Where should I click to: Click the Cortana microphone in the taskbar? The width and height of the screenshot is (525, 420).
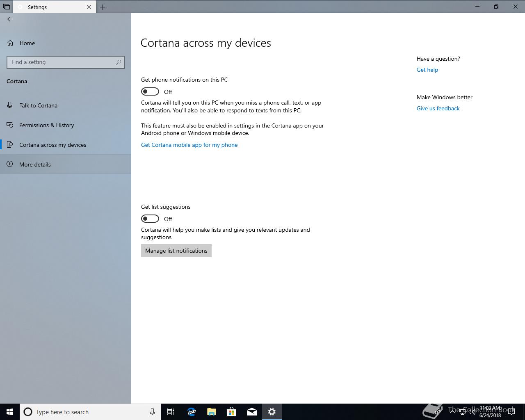pyautogui.click(x=152, y=412)
